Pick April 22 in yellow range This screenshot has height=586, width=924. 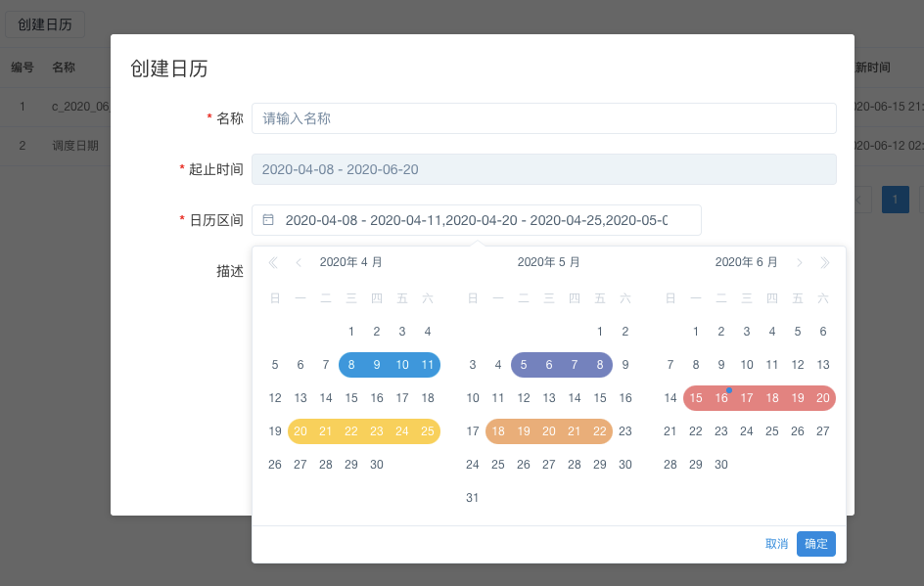click(x=351, y=431)
